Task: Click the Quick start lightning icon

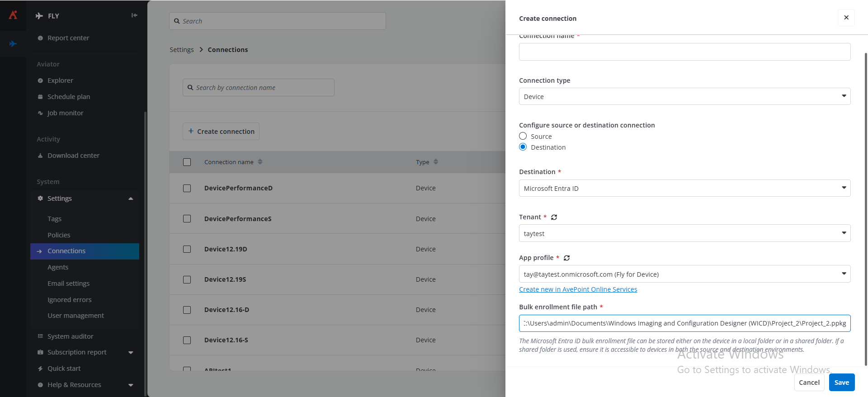Action: click(x=40, y=369)
